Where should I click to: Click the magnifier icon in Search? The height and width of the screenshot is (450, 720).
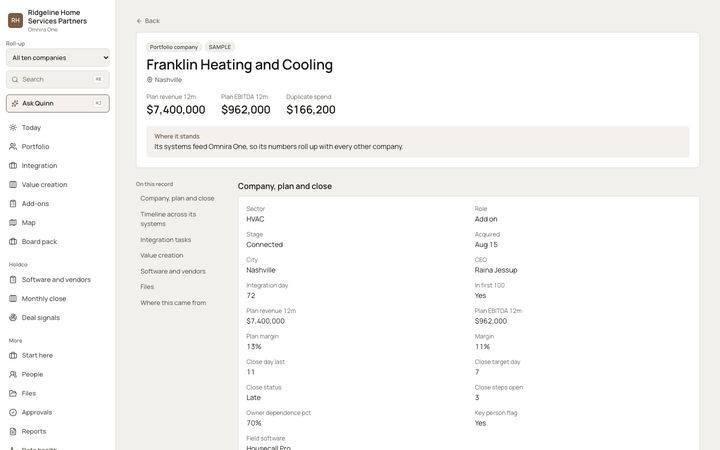[x=15, y=79]
